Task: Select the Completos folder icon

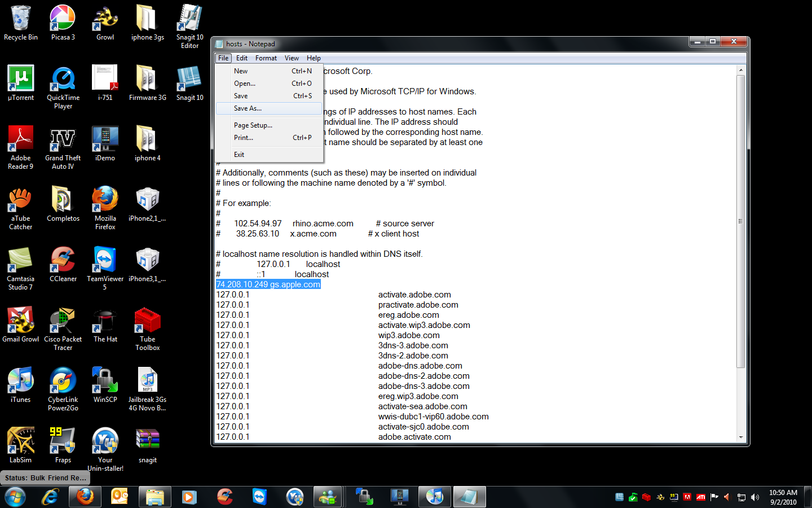Action: click(63, 204)
